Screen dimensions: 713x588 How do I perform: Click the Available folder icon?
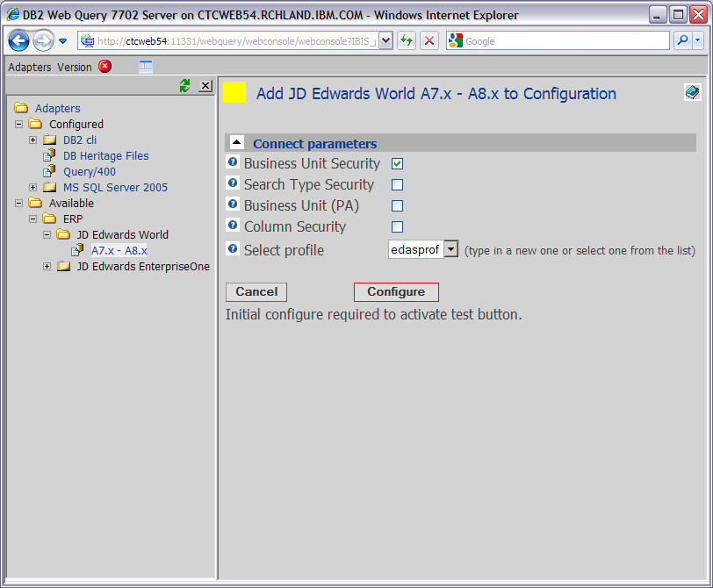tap(35, 203)
